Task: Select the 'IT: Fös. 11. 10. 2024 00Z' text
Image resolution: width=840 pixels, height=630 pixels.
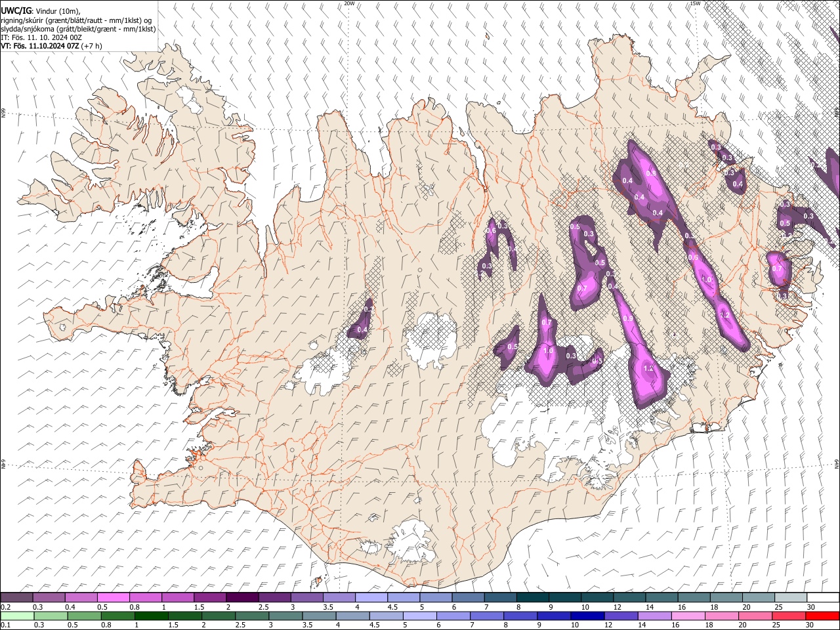Action: point(41,37)
